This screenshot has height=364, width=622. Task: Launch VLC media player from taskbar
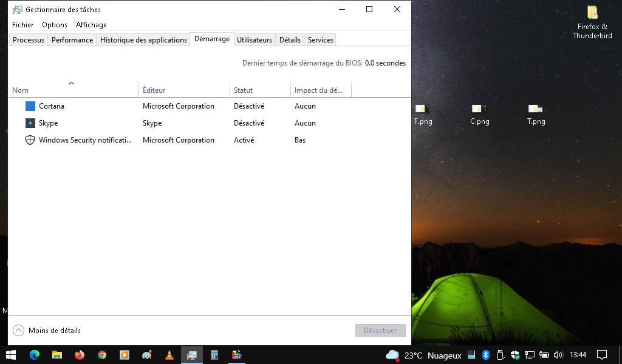(x=169, y=355)
